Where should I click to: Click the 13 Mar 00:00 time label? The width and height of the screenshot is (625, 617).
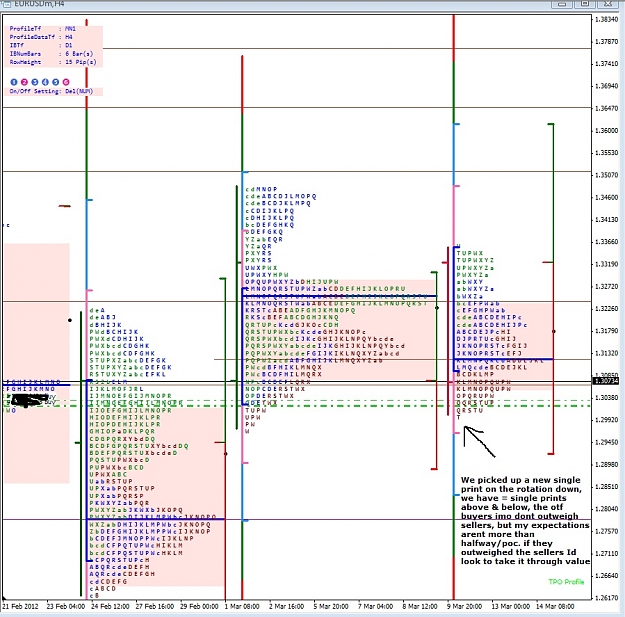[511, 607]
